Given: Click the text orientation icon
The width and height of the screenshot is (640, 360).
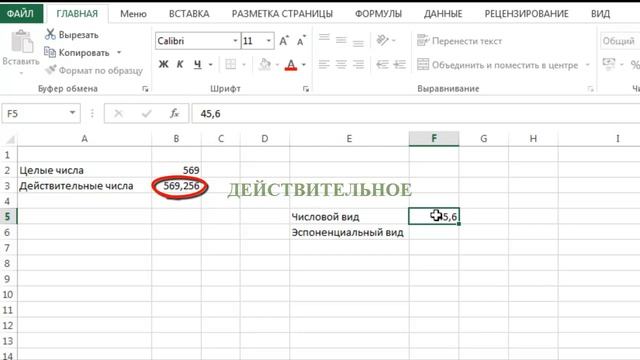Looking at the screenshot, I should [382, 40].
